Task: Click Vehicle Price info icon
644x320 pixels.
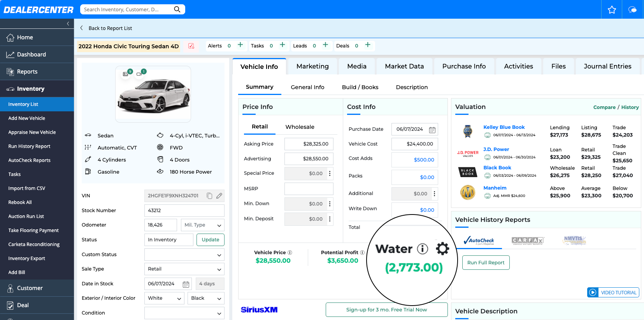Action: [x=290, y=253]
